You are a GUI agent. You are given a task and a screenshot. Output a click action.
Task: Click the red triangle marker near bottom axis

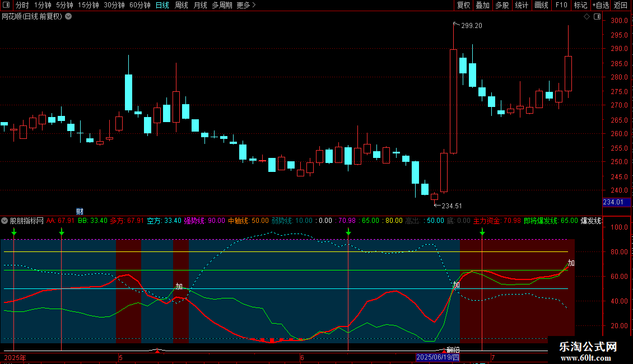pos(157,351)
